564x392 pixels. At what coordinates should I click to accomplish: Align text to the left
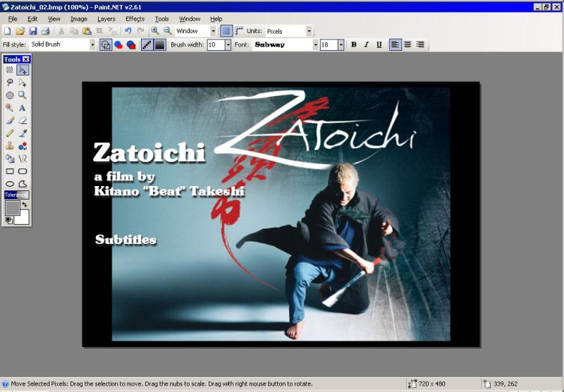[395, 44]
